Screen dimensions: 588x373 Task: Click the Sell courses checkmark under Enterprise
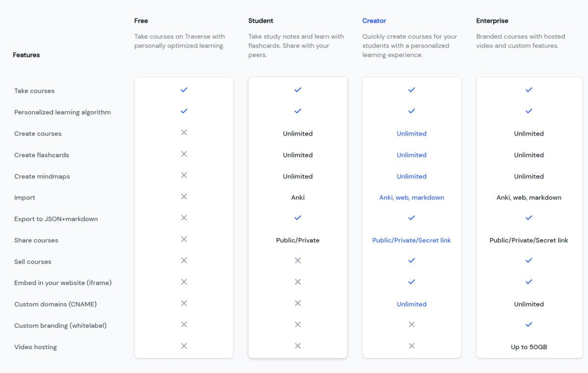[529, 260]
